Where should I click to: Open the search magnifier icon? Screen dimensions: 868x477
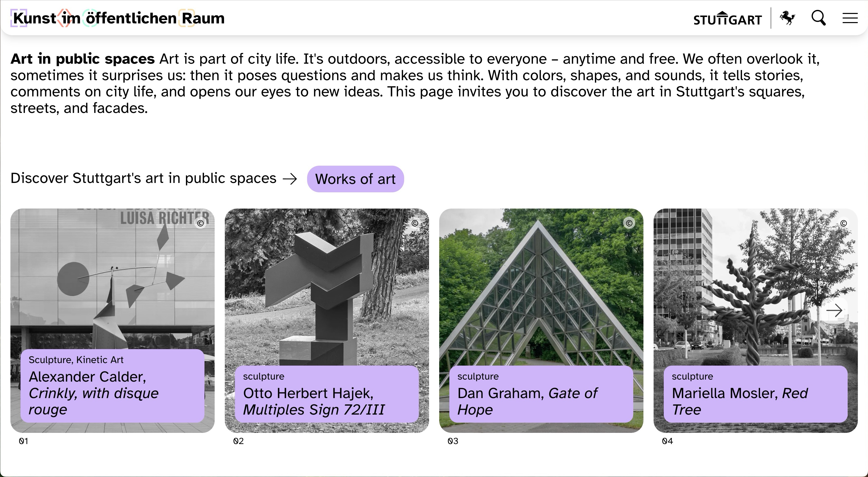point(818,18)
